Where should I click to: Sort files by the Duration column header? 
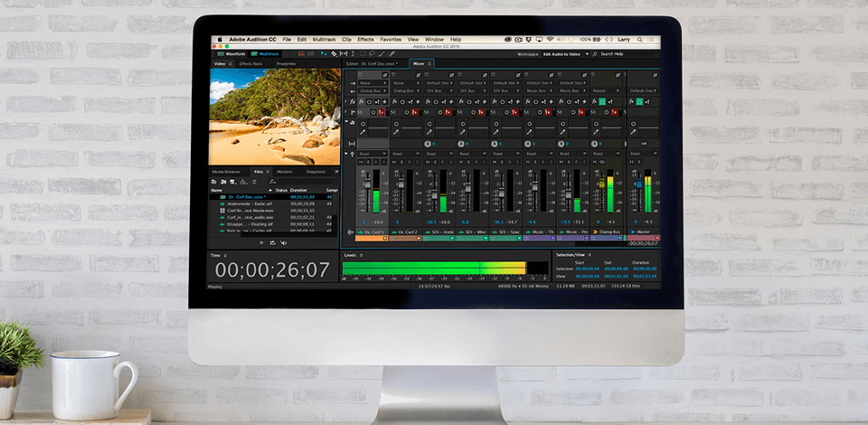tap(298, 191)
